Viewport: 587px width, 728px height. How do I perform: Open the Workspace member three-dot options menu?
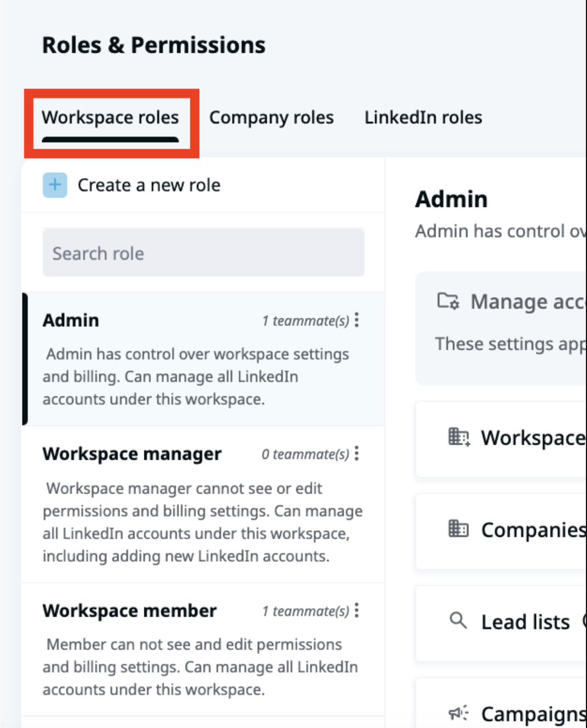357,611
